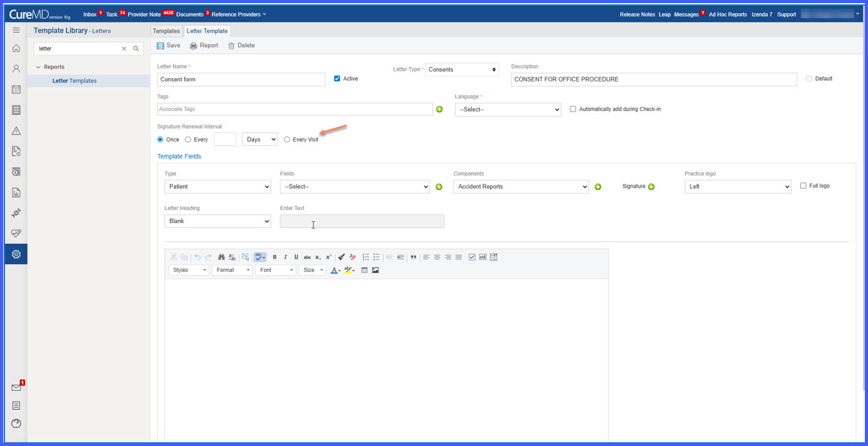Click the Delete button

coord(241,46)
